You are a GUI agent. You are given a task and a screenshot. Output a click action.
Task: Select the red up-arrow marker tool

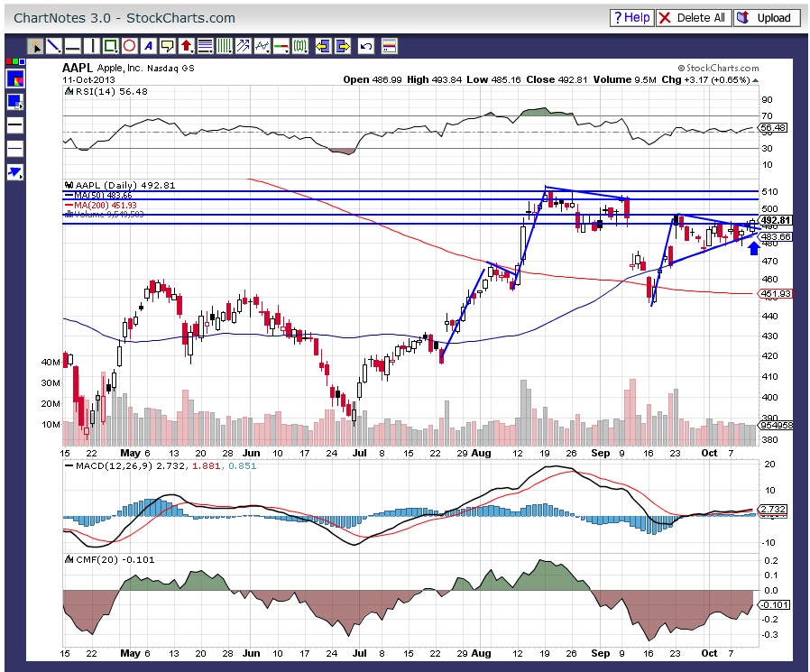(186, 47)
